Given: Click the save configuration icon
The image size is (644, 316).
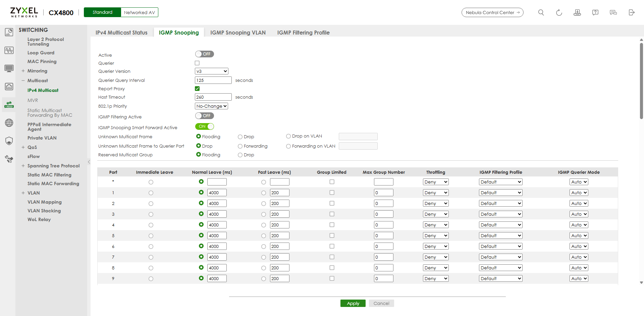Looking at the screenshot, I should click(x=577, y=12).
